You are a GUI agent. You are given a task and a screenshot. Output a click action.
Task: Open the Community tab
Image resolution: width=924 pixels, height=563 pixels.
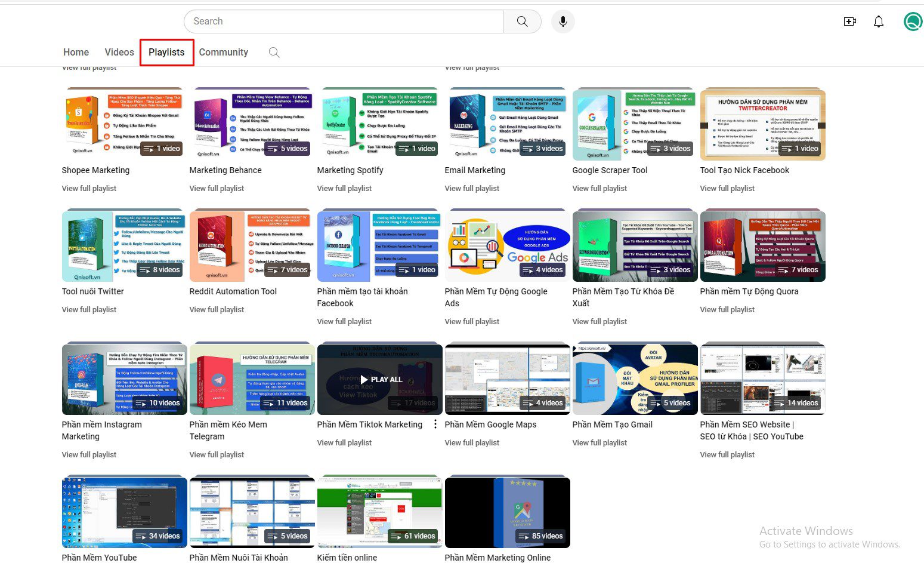pos(224,53)
